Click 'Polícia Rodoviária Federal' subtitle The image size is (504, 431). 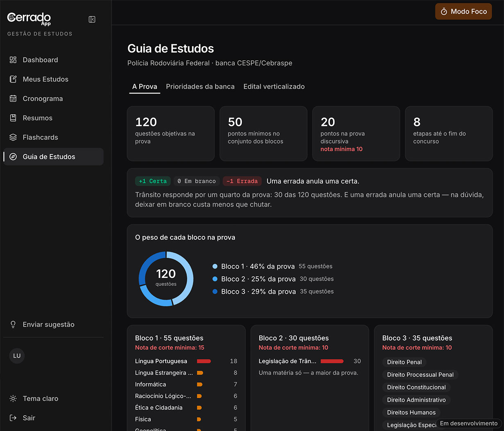coord(168,63)
